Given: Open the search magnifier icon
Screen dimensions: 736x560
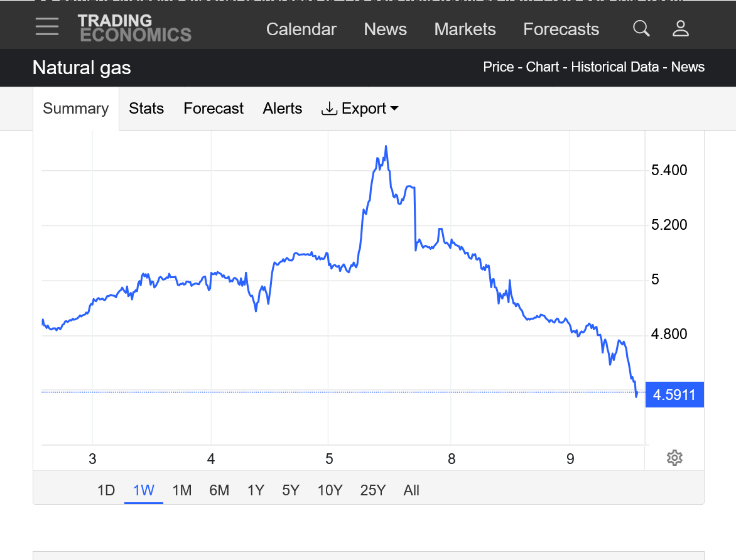Looking at the screenshot, I should coord(641,28).
